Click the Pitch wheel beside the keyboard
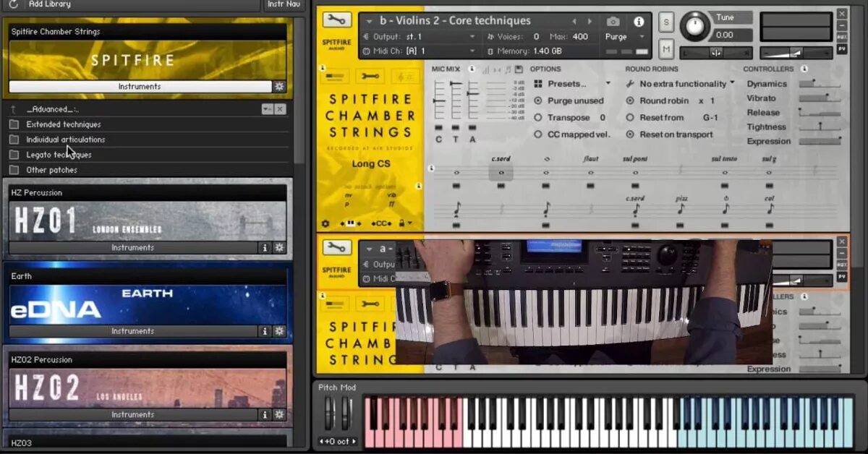 (330, 414)
